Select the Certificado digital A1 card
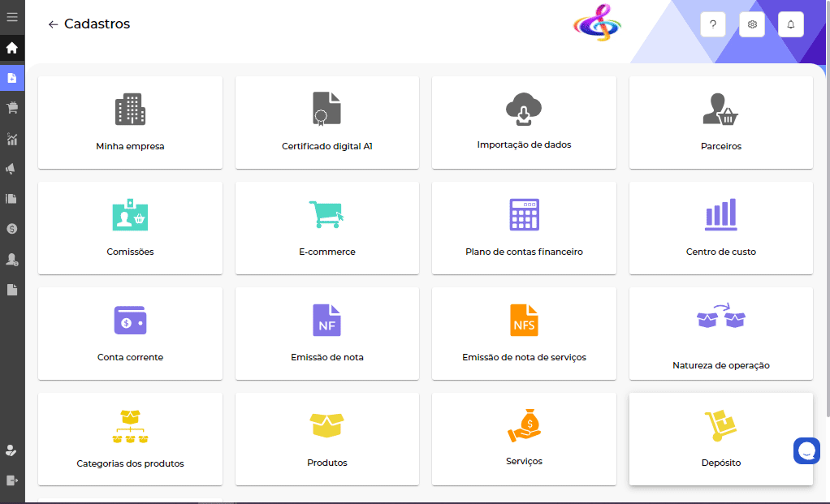The image size is (830, 504). point(326,123)
